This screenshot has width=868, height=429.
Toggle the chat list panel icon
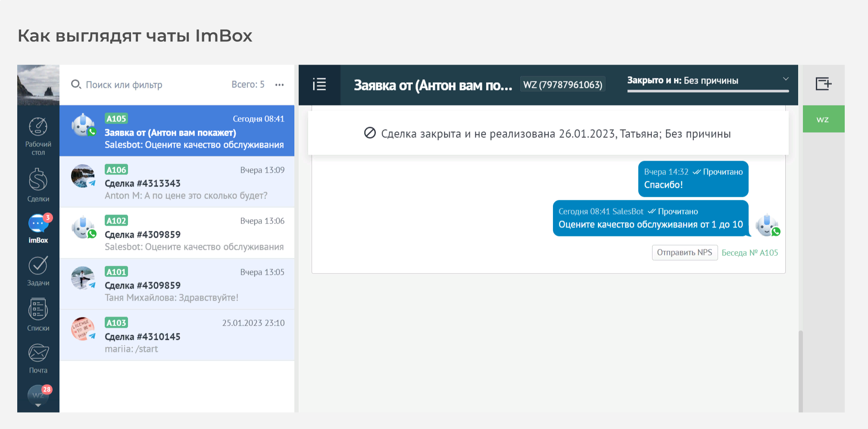319,84
